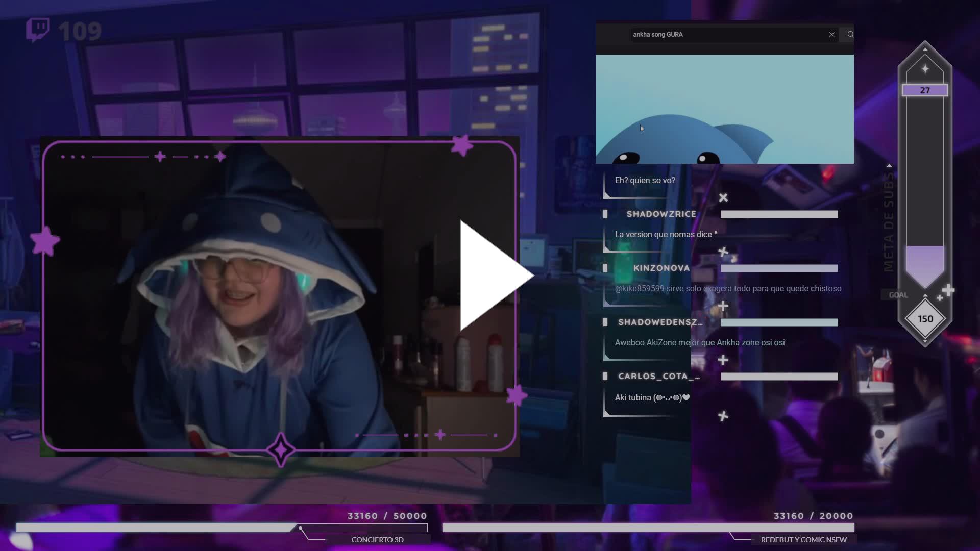
Task: Click inside the 'ankha song GURA' search box
Action: click(715, 34)
